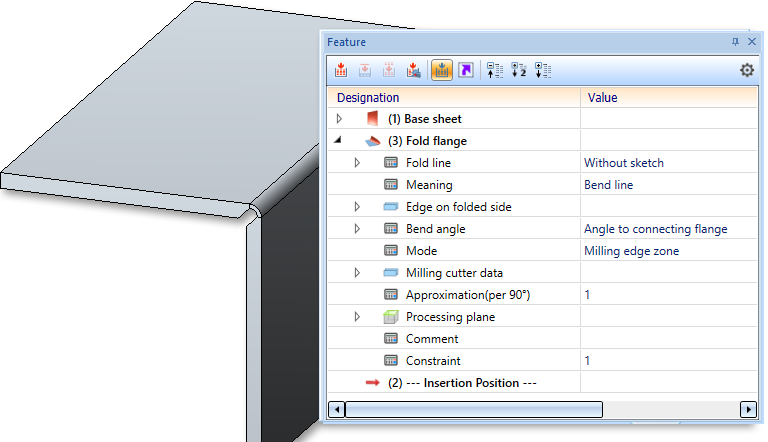This screenshot has width=768, height=442.
Task: Collapse all feature entries with up-arrow icon
Action: click(x=495, y=70)
